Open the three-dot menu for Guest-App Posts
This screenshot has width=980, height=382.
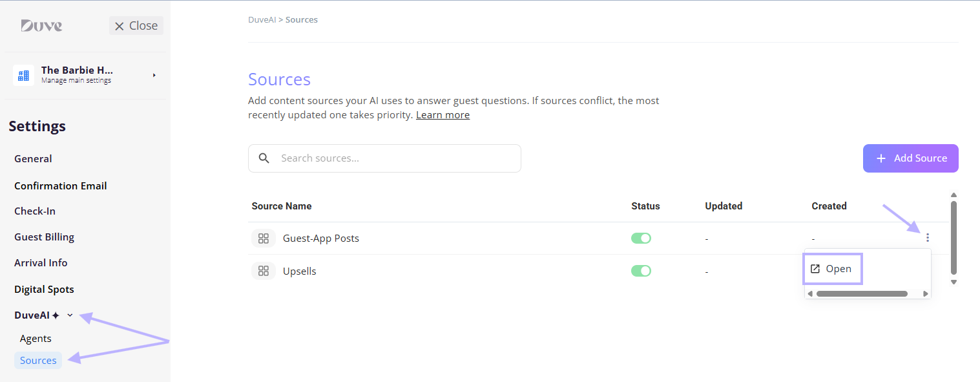point(928,238)
